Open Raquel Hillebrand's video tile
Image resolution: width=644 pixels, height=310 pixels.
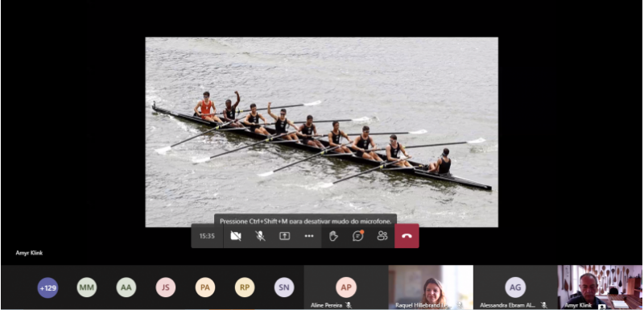coord(431,287)
